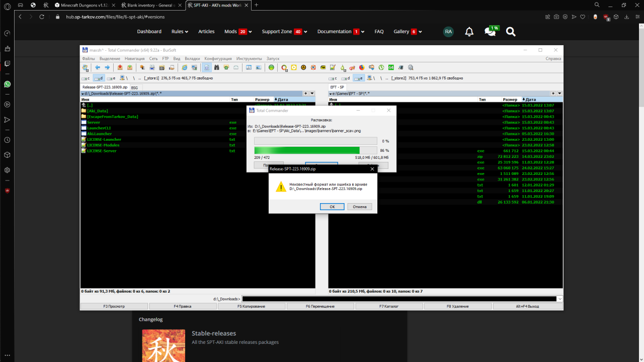The height and width of the screenshot is (362, 644).
Task: Open the Файлы menu
Action: (x=89, y=58)
